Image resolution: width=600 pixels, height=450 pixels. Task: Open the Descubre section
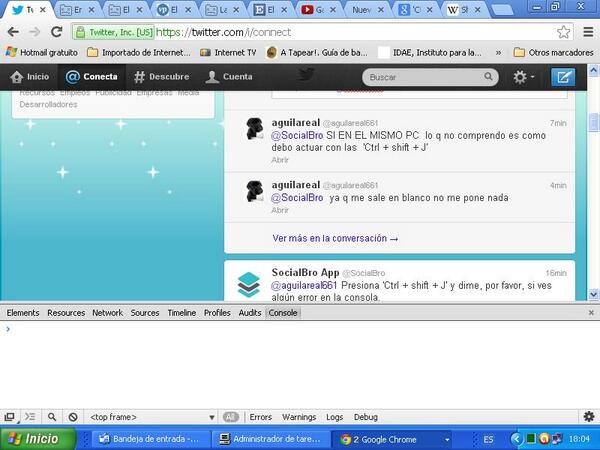pos(161,77)
